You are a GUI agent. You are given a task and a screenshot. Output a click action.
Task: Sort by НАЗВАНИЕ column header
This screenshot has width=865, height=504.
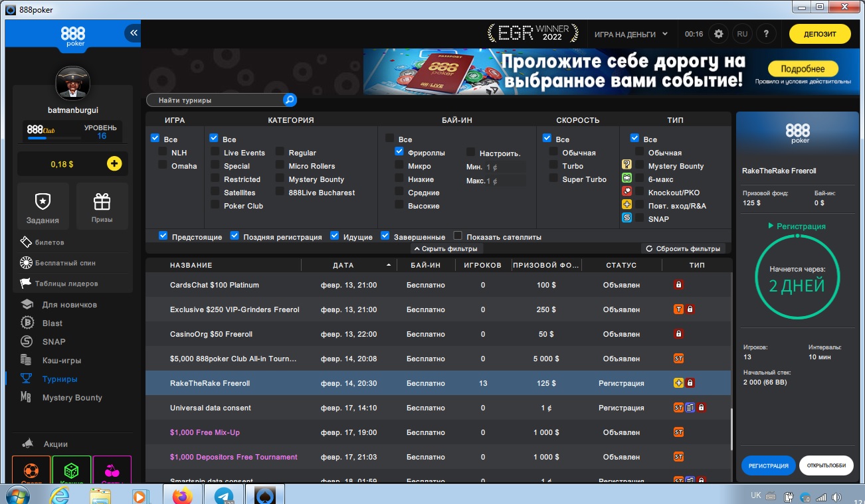click(191, 265)
